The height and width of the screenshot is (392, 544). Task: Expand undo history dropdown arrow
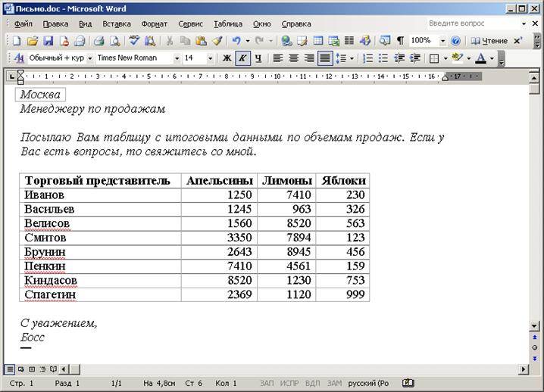click(248, 41)
